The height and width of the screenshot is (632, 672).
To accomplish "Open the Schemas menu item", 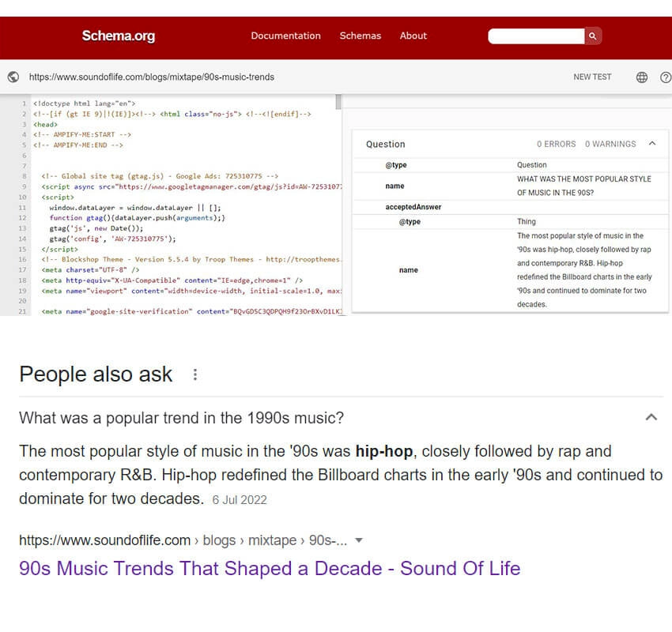I will [360, 36].
